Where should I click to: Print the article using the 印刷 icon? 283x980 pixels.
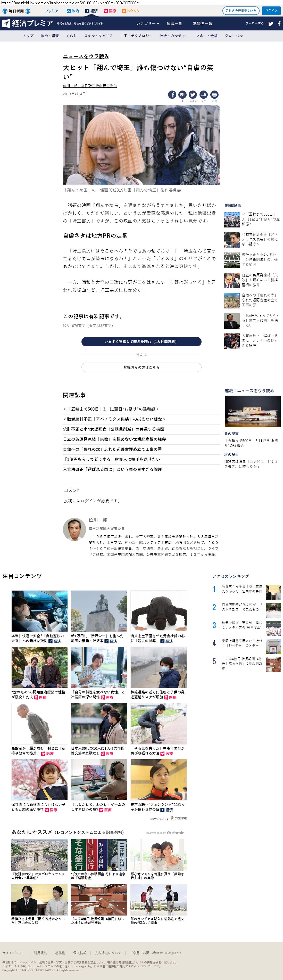coord(214,95)
